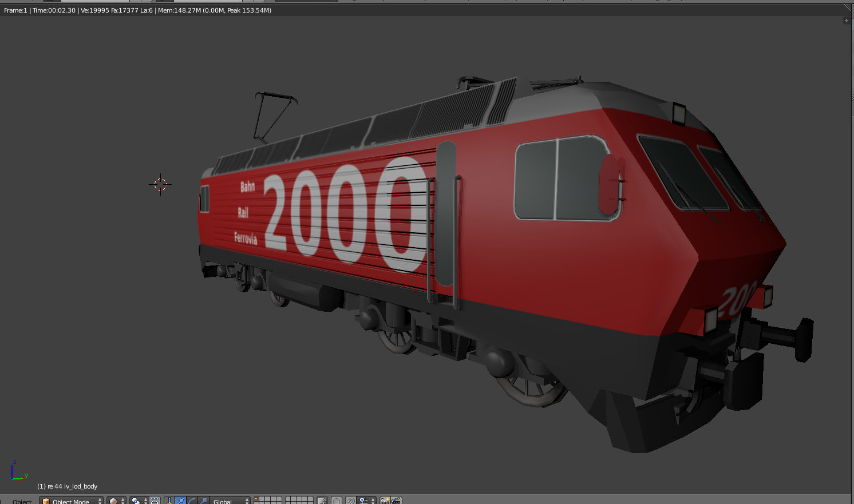
Task: Enable proportional editing circle icon
Action: (337, 501)
